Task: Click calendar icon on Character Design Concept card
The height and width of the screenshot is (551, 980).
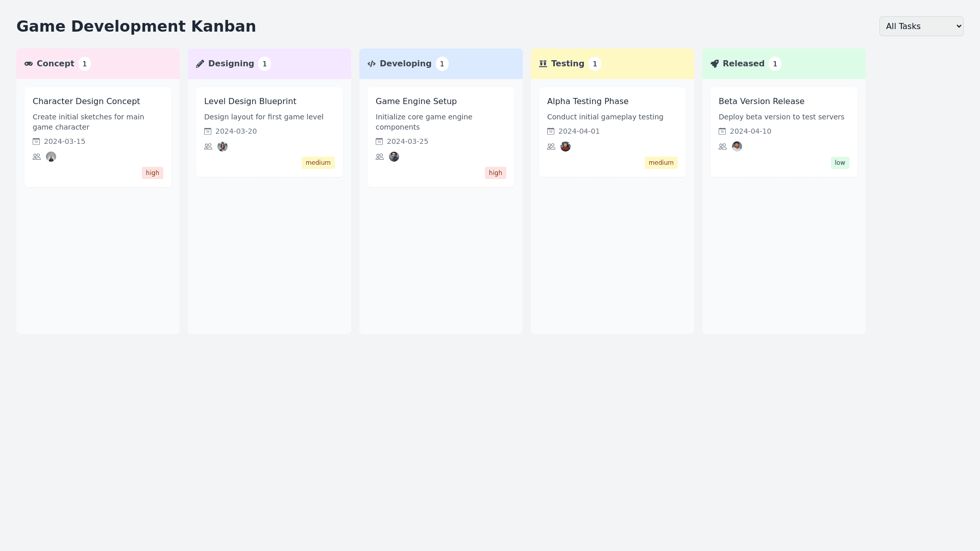Action: tap(36, 142)
